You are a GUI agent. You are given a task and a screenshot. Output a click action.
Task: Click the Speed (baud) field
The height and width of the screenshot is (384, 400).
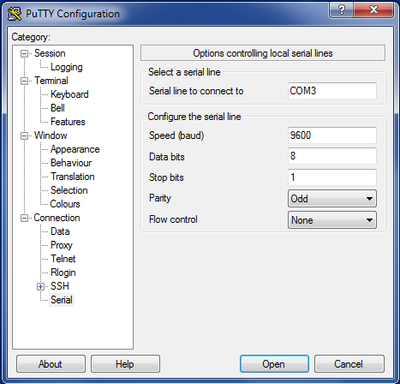coord(332,135)
